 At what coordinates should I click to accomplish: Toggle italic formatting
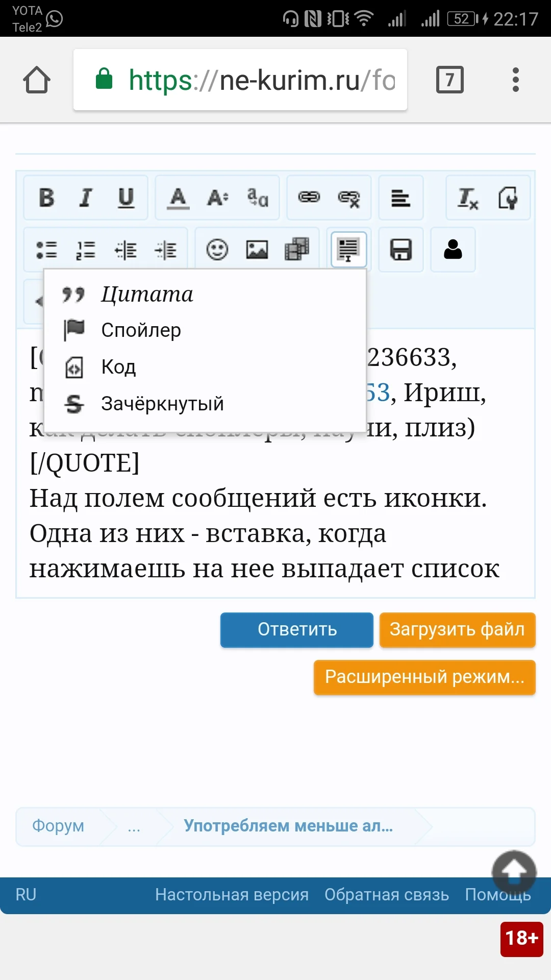tap(86, 198)
